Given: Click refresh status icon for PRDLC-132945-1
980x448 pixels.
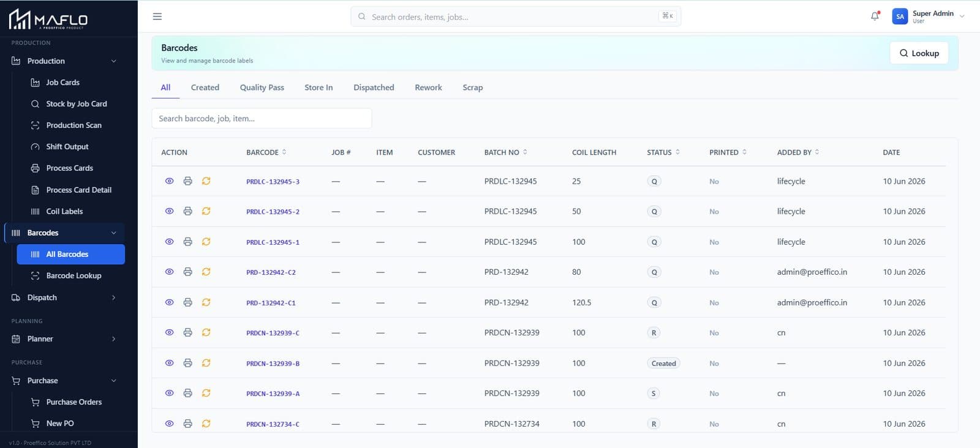Looking at the screenshot, I should click(x=206, y=242).
